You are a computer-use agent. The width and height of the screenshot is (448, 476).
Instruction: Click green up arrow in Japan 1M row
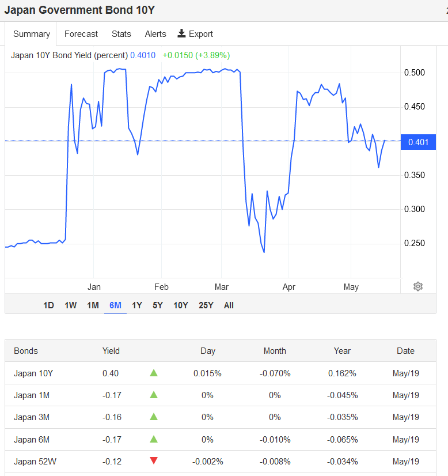click(x=154, y=395)
